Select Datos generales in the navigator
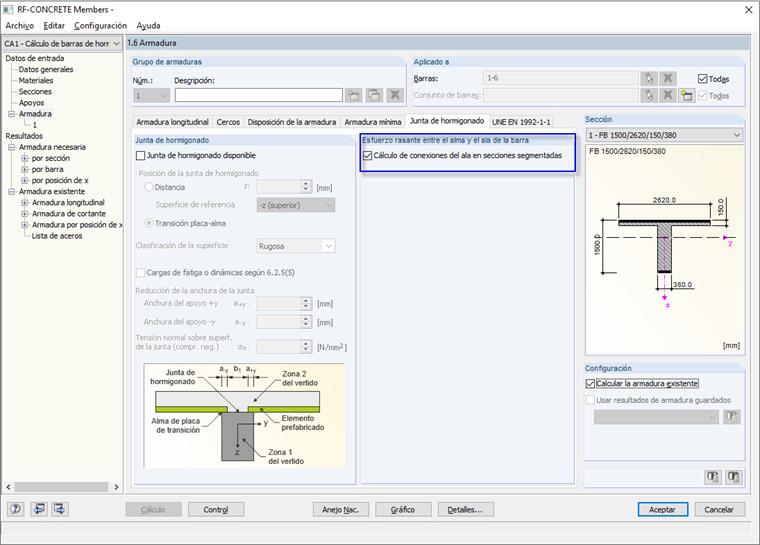Screen dimensions: 760x545 (46, 69)
